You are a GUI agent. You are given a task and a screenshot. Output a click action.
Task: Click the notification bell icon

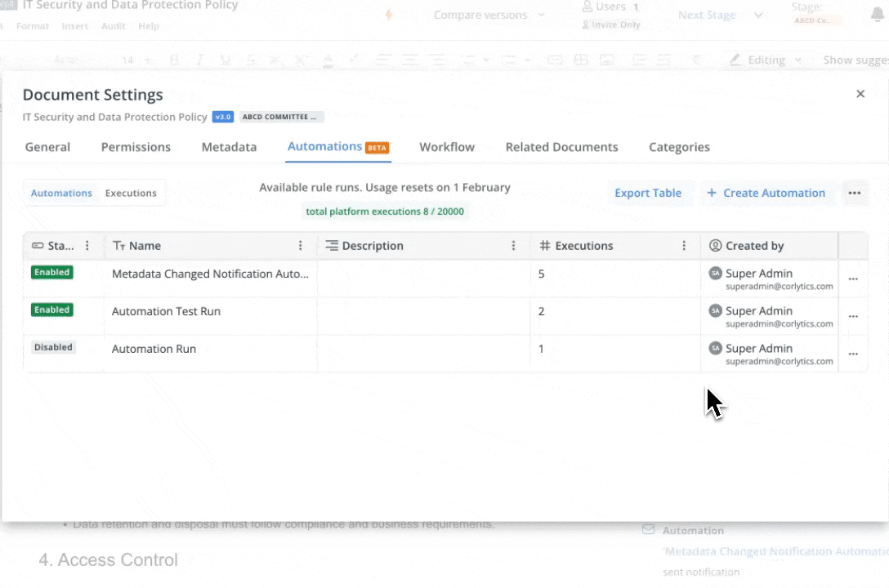pos(878,15)
